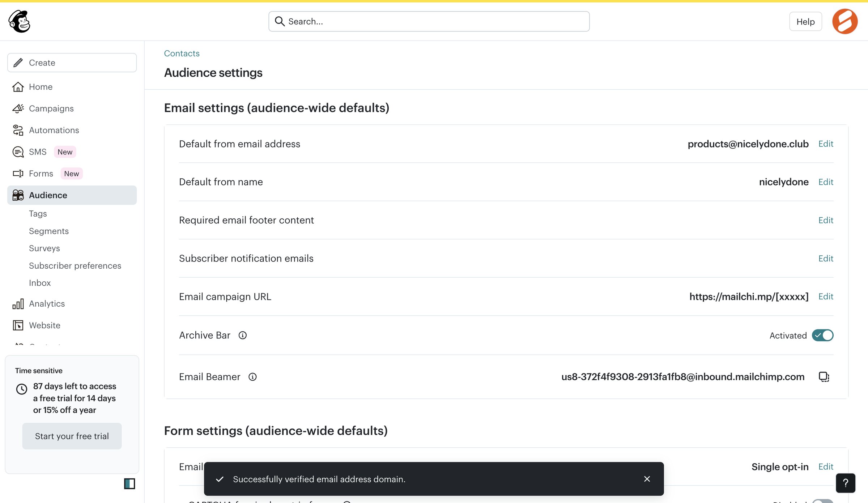Edit required email footer content
868x503 pixels.
tap(826, 220)
